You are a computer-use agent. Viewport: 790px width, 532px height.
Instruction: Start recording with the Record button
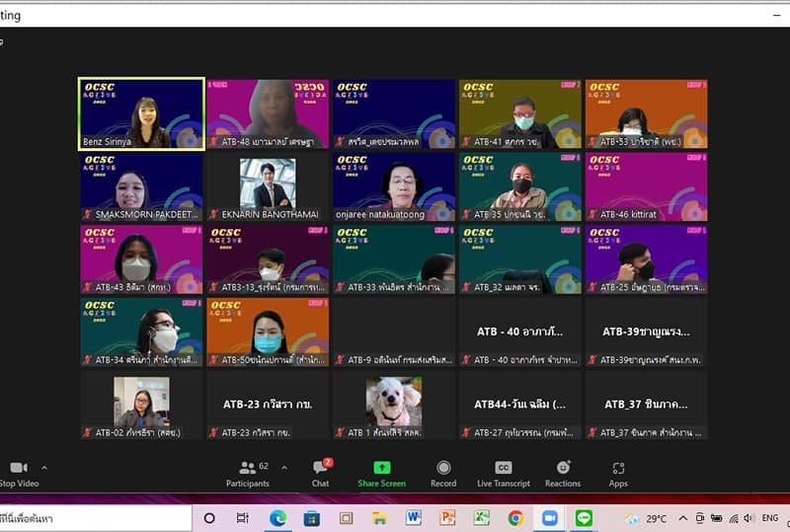443,472
